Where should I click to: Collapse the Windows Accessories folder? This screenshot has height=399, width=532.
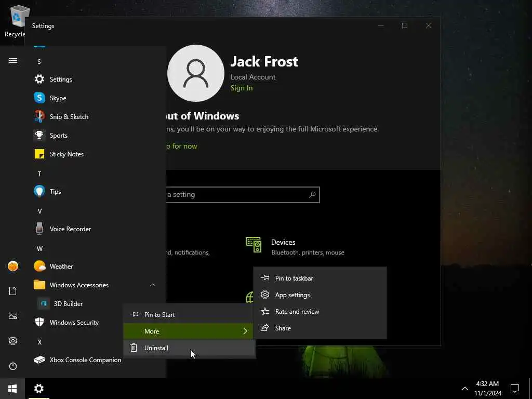153,285
